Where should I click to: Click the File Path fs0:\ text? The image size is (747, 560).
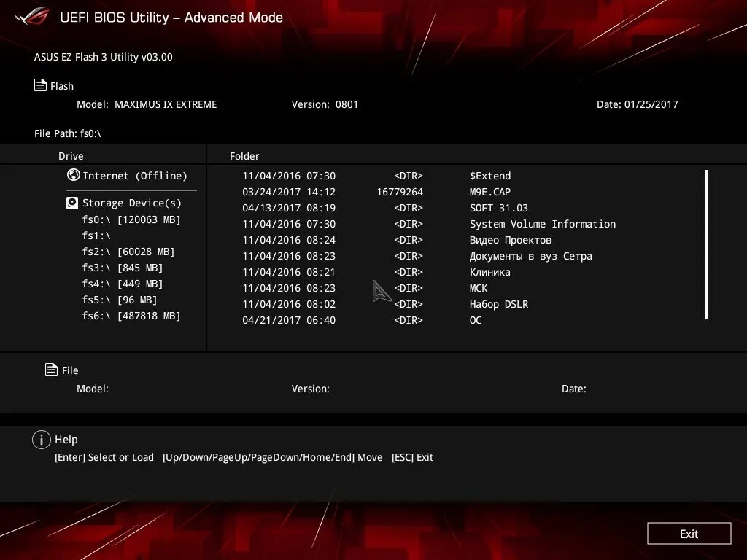point(68,133)
